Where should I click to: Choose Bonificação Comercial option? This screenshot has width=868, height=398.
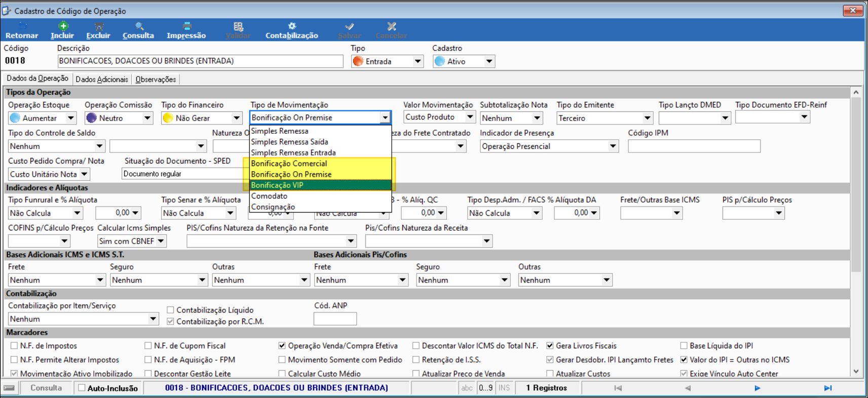(321, 164)
